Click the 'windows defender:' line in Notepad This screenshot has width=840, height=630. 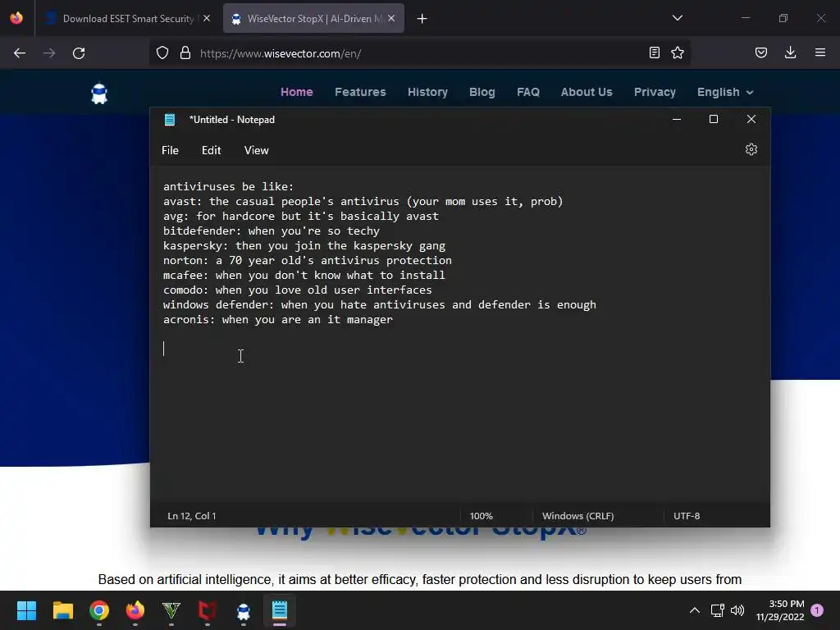pyautogui.click(x=379, y=305)
